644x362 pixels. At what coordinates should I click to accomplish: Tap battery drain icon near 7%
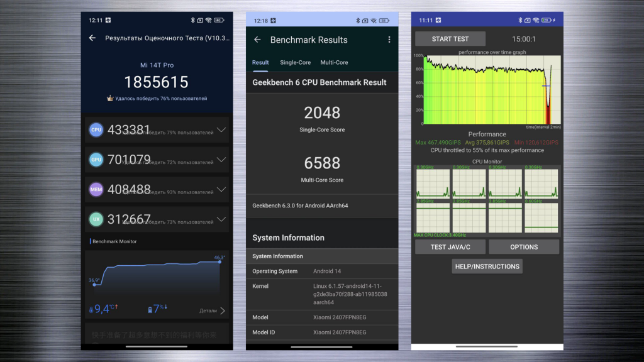(150, 309)
